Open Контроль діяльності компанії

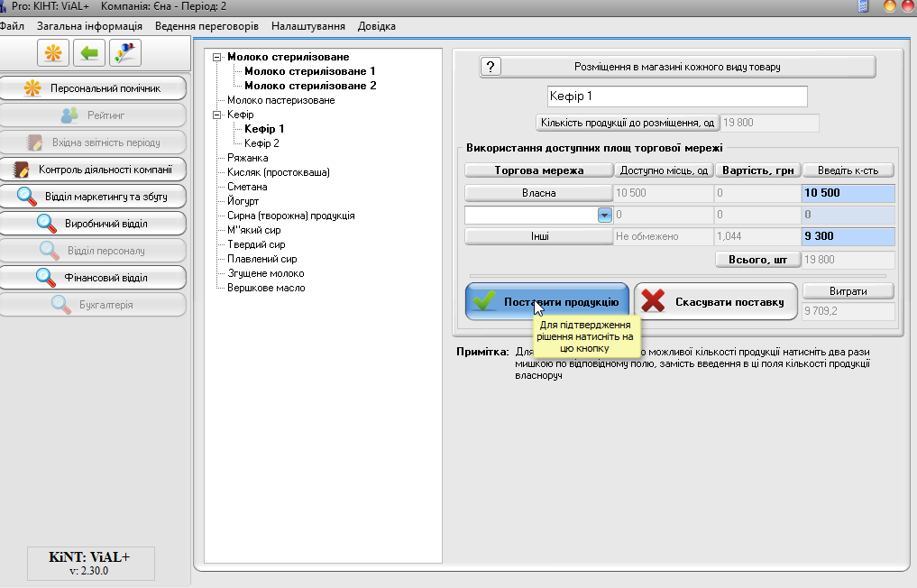point(94,170)
